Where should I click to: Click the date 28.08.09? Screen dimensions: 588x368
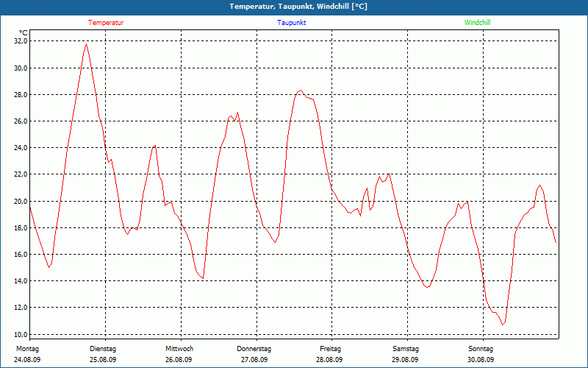coord(329,360)
